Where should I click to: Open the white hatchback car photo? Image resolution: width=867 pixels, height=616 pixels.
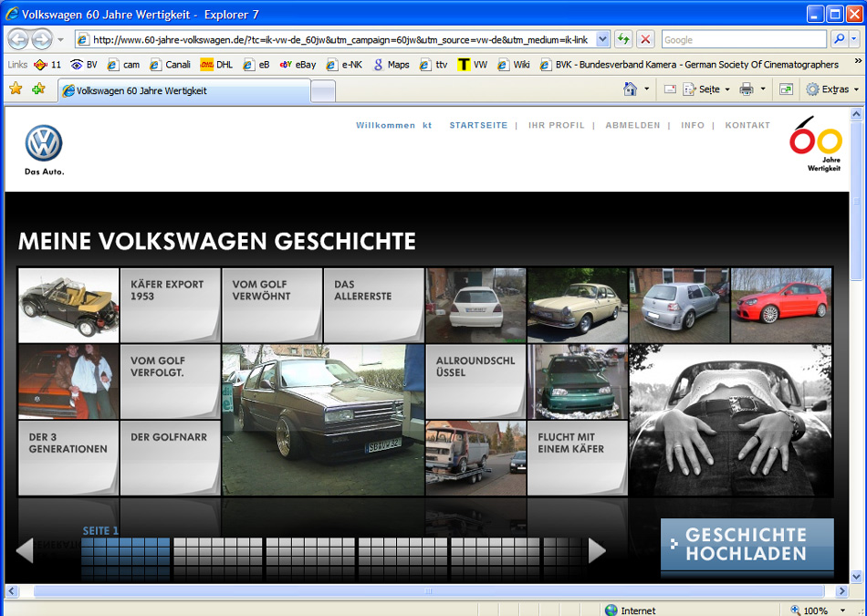coord(475,305)
